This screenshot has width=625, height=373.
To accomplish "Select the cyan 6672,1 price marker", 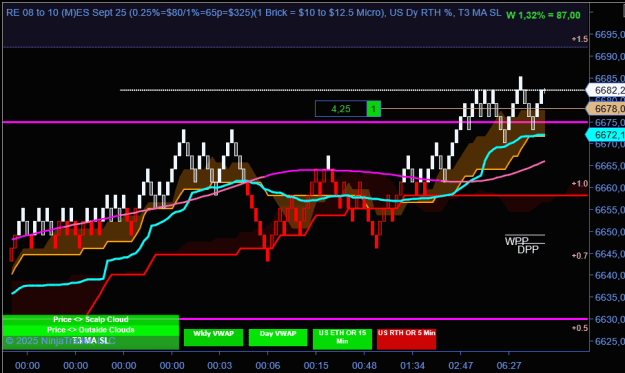I will 606,135.
